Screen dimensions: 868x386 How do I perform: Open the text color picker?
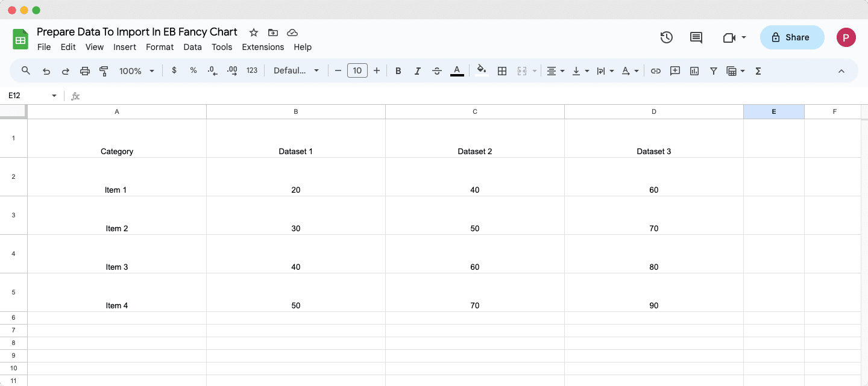457,70
